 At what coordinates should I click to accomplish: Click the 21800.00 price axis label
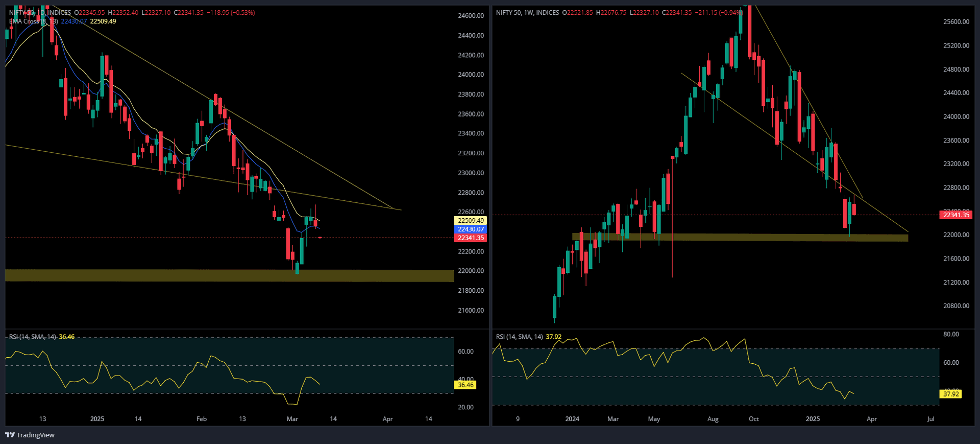pyautogui.click(x=471, y=291)
